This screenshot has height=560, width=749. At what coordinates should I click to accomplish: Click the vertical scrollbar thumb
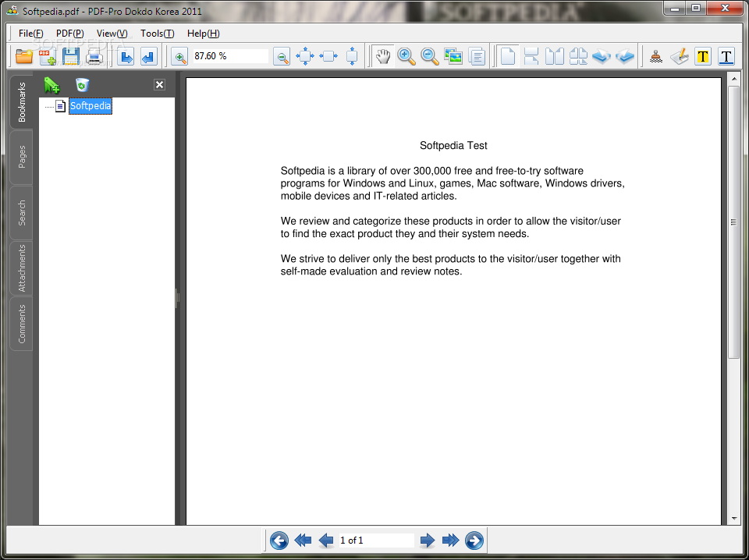point(733,222)
